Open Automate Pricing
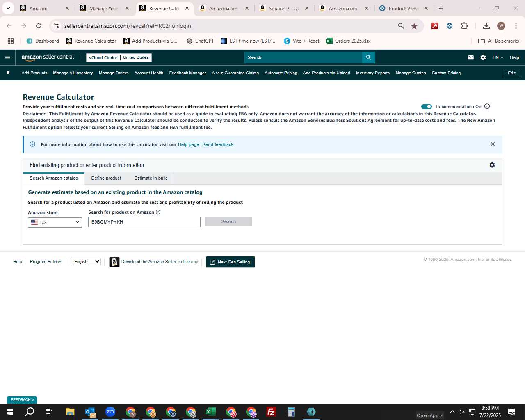Screen dimensions: 525x420 pyautogui.click(x=281, y=73)
